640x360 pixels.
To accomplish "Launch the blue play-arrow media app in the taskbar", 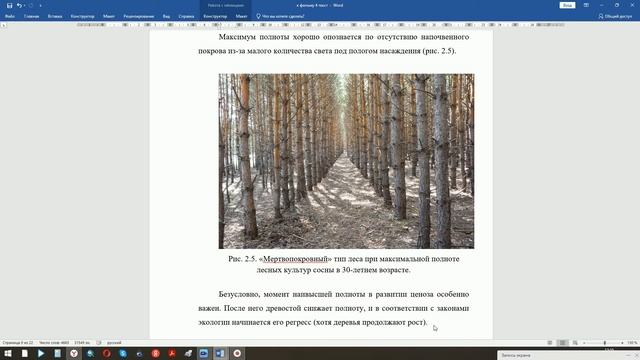I will pyautogui.click(x=41, y=353).
